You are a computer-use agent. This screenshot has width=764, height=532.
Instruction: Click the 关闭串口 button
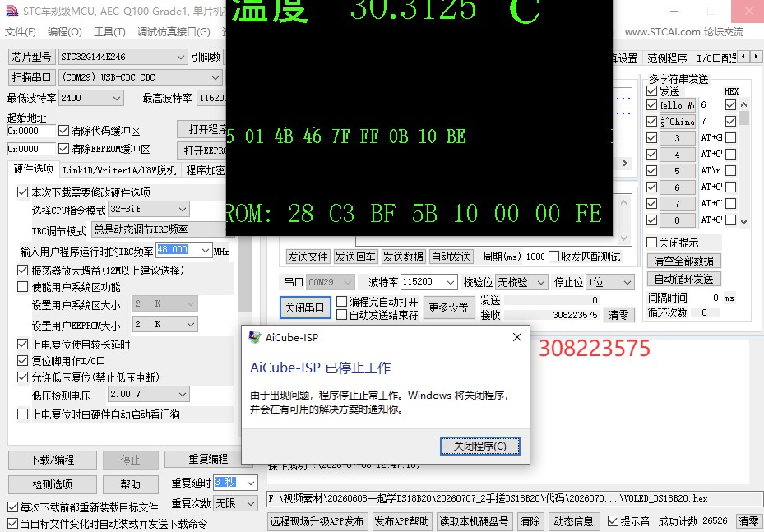[305, 308]
